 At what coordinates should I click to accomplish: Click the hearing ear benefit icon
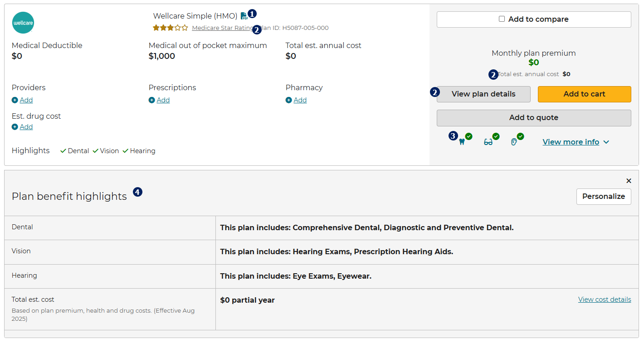coord(514,142)
